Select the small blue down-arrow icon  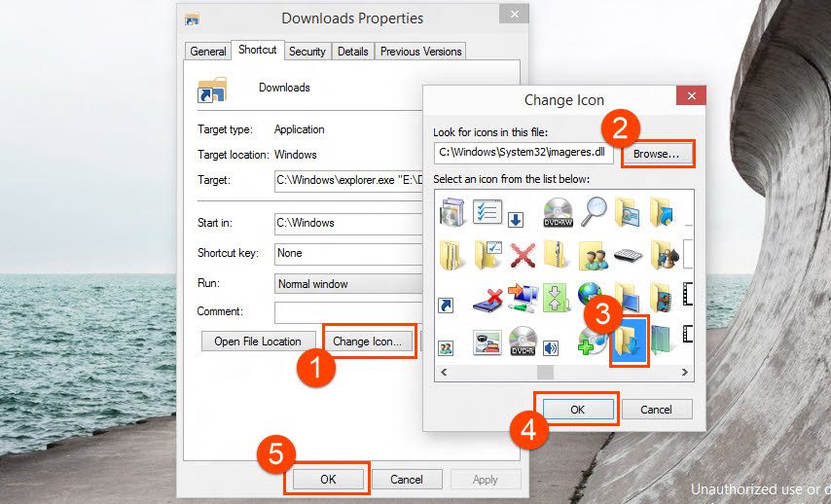[516, 219]
